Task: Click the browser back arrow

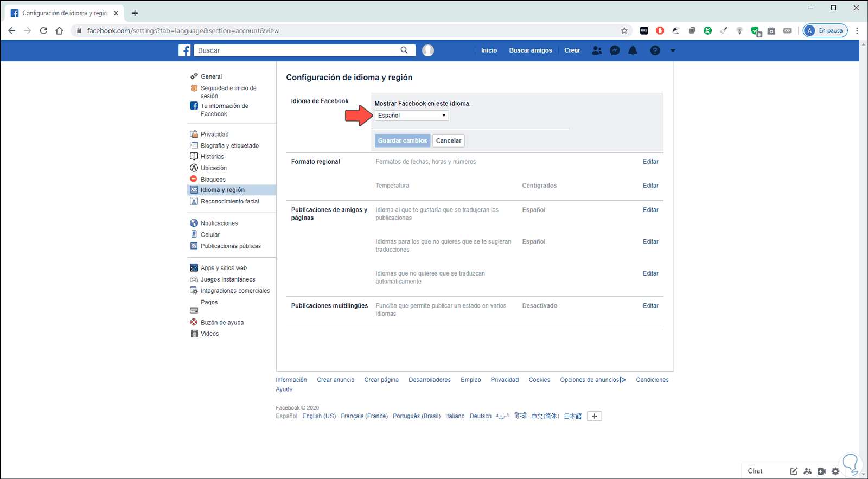Action: 11,30
